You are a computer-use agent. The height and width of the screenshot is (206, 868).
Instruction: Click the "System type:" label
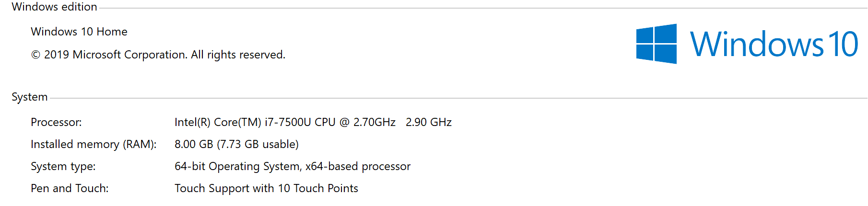(x=63, y=166)
